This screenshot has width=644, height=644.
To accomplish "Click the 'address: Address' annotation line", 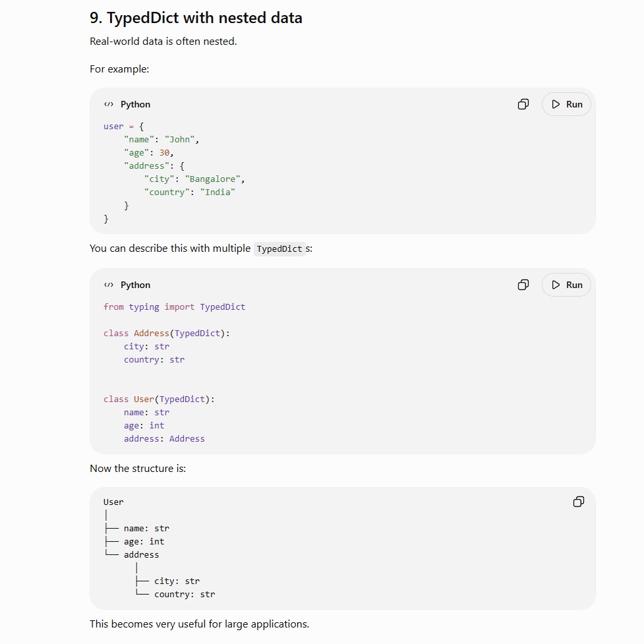I will coord(164,438).
